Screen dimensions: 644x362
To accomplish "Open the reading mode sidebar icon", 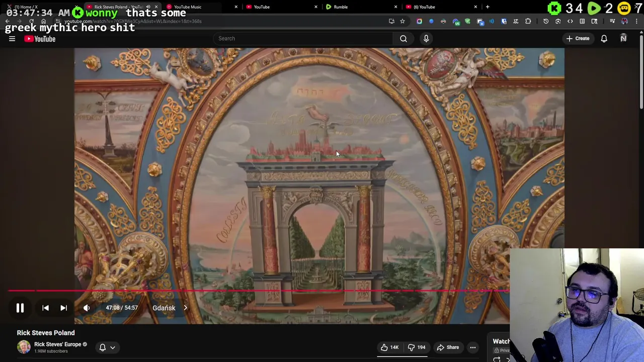I will (582, 21).
